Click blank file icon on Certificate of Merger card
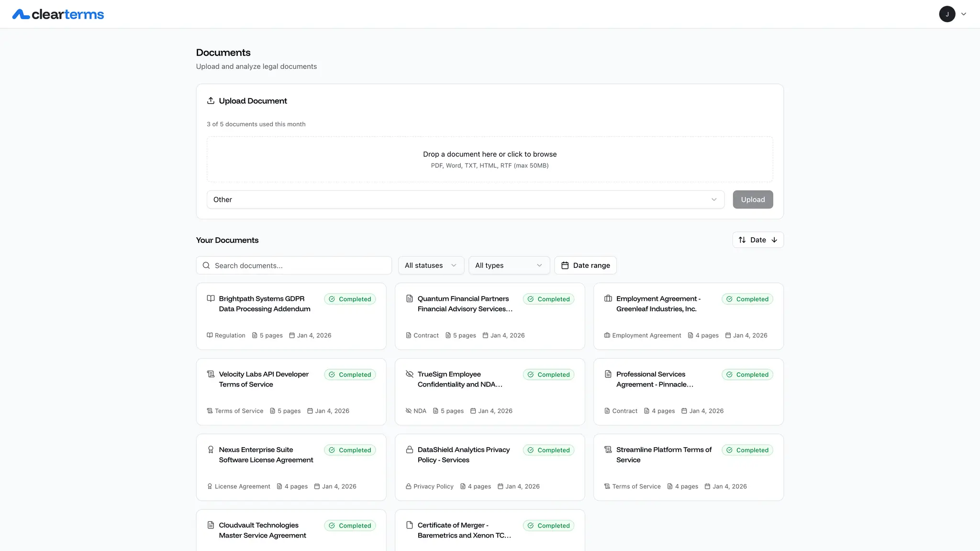The width and height of the screenshot is (980, 551). [410, 525]
